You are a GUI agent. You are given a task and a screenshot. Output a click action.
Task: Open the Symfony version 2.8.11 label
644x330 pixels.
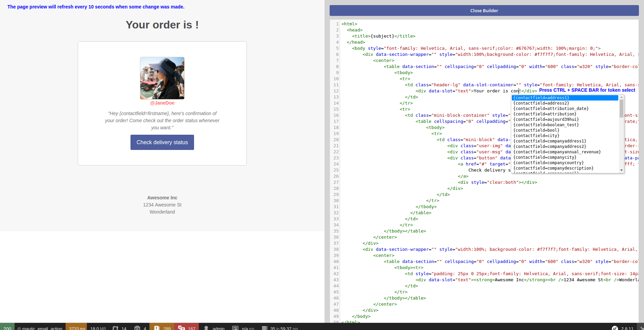[627, 328]
